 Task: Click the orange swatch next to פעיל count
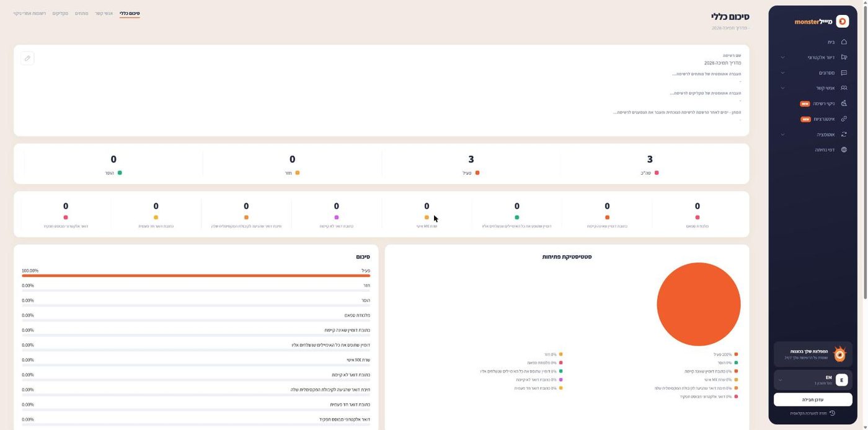[x=477, y=173]
